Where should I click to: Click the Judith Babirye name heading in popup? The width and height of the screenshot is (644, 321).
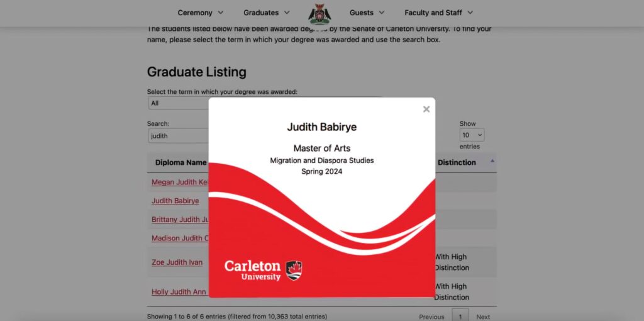tap(322, 127)
